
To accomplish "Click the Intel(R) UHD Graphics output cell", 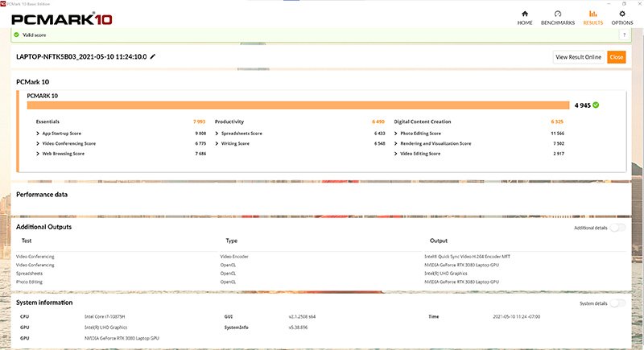I will (x=446, y=274).
